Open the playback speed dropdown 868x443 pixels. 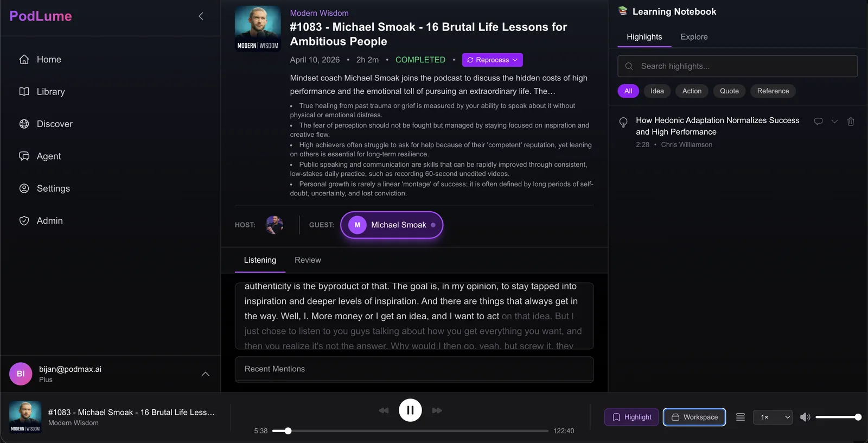[x=773, y=417]
